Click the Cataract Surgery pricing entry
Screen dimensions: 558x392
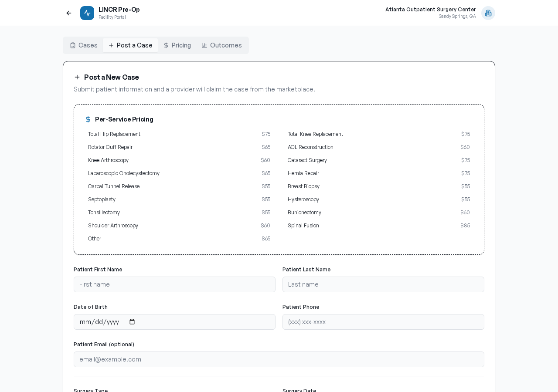(x=378, y=160)
